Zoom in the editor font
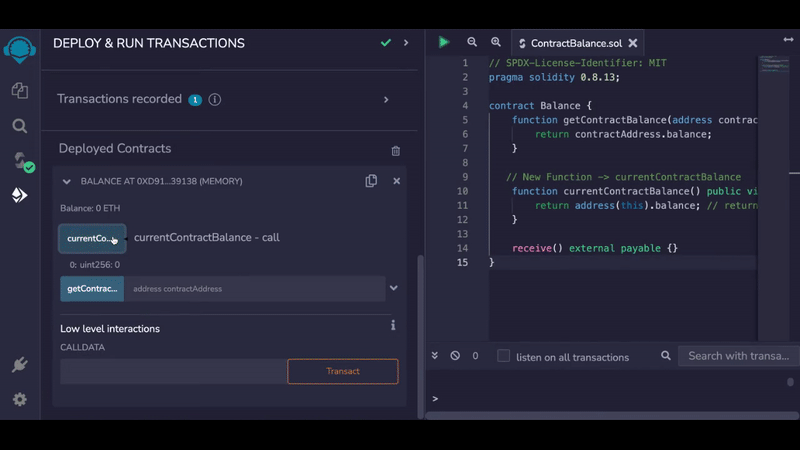Image resolution: width=800 pixels, height=450 pixels. point(496,43)
